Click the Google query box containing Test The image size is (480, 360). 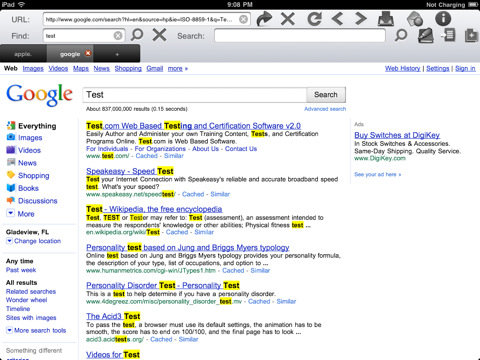[x=194, y=95]
